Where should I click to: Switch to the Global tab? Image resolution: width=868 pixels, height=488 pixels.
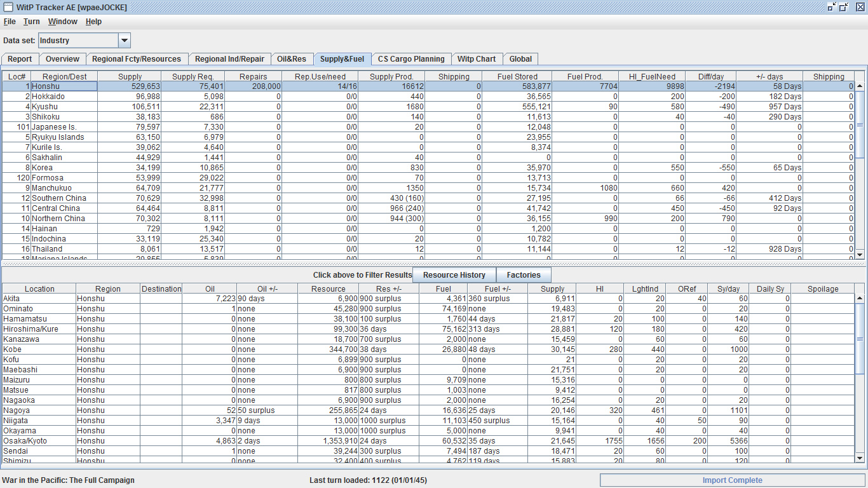520,59
